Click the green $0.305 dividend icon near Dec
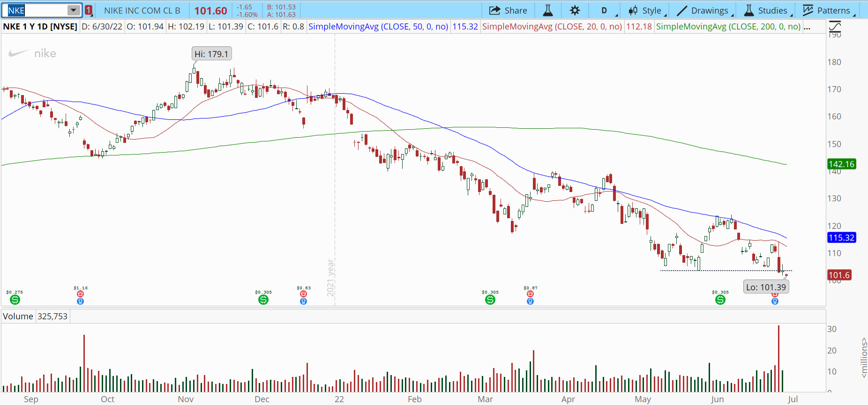The image size is (868, 405). [263, 300]
